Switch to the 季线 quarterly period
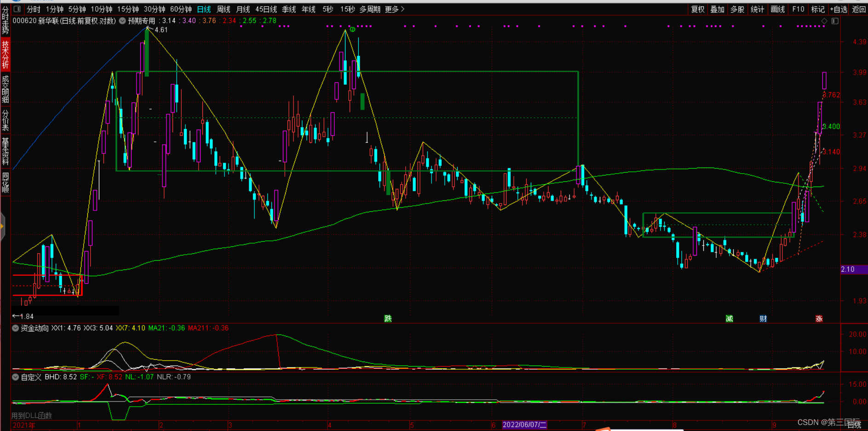The image size is (868, 431). [x=289, y=9]
